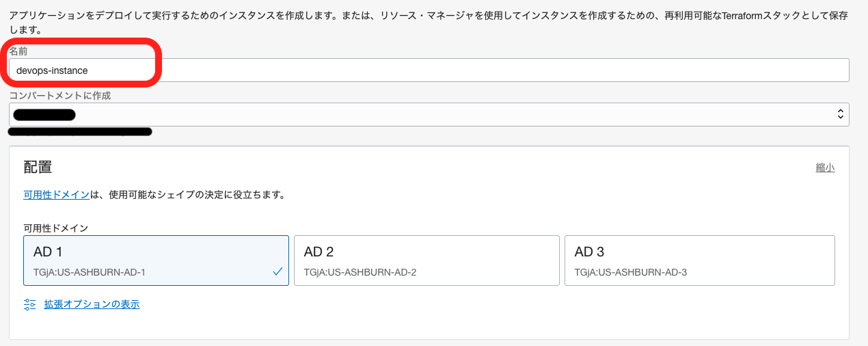868x346 pixels.
Task: Click the 配置 section heading
Action: tap(38, 167)
